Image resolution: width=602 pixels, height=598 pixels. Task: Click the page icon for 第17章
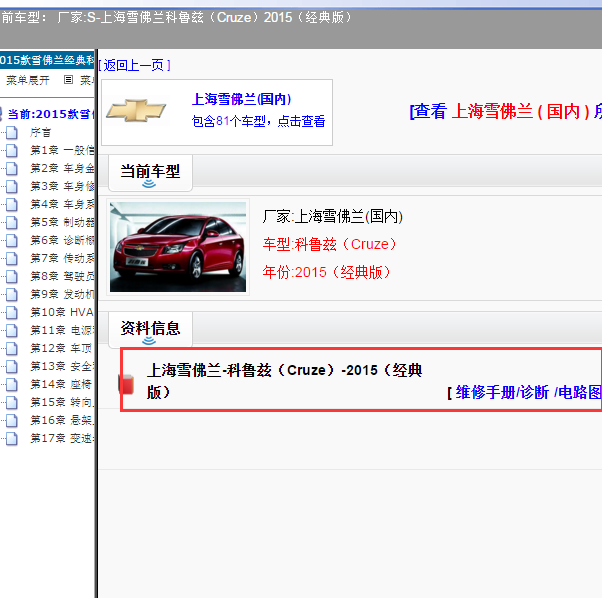12,439
